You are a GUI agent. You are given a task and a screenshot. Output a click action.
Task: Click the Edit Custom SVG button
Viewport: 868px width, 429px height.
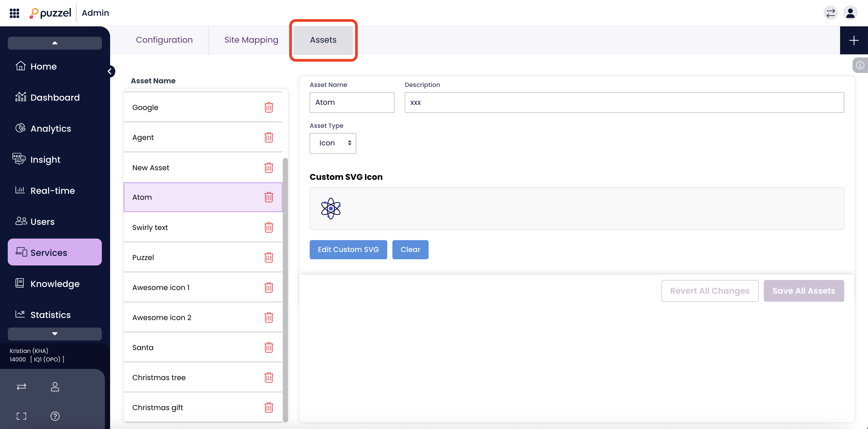click(x=348, y=250)
